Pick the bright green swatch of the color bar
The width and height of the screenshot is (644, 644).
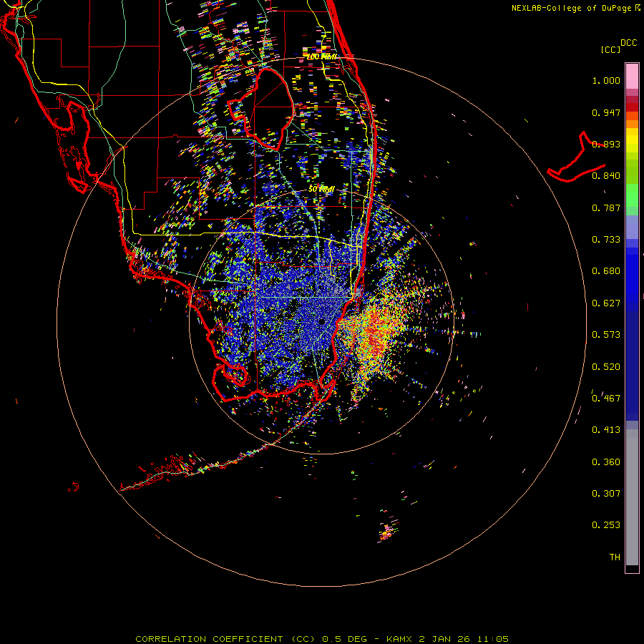click(x=632, y=195)
